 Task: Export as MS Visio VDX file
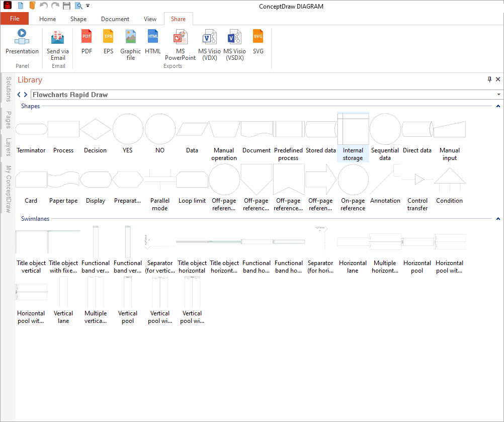209,43
